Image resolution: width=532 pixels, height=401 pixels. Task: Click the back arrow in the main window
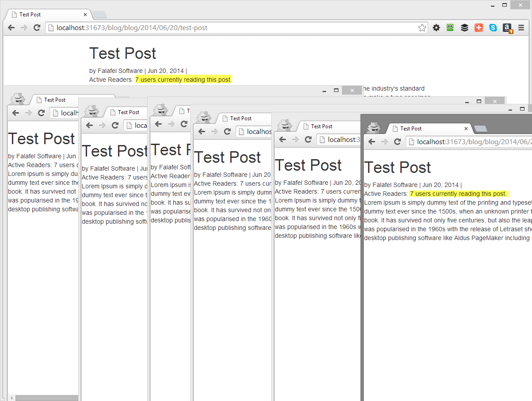click(x=11, y=27)
